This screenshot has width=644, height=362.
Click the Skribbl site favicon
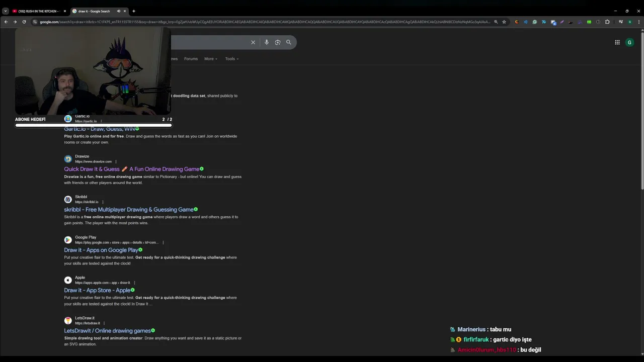coord(68,200)
